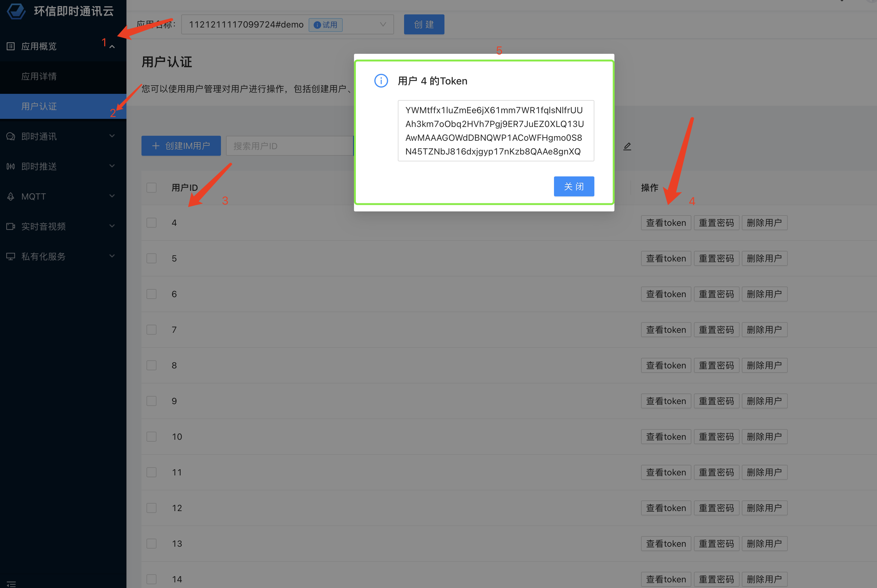Image resolution: width=877 pixels, height=588 pixels.
Task: Click the 创建IM用户 button
Action: pos(181,146)
